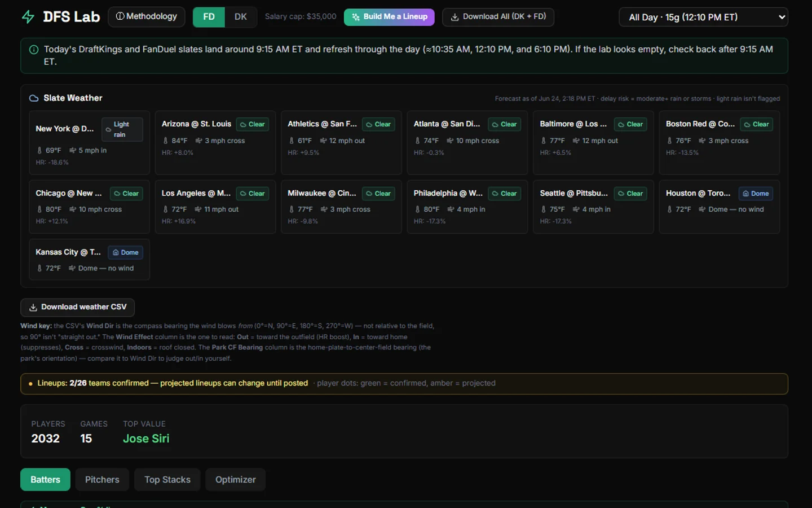Click wind icon next to 12 mph out, Athletics card
The width and height of the screenshot is (812, 508).
324,141
